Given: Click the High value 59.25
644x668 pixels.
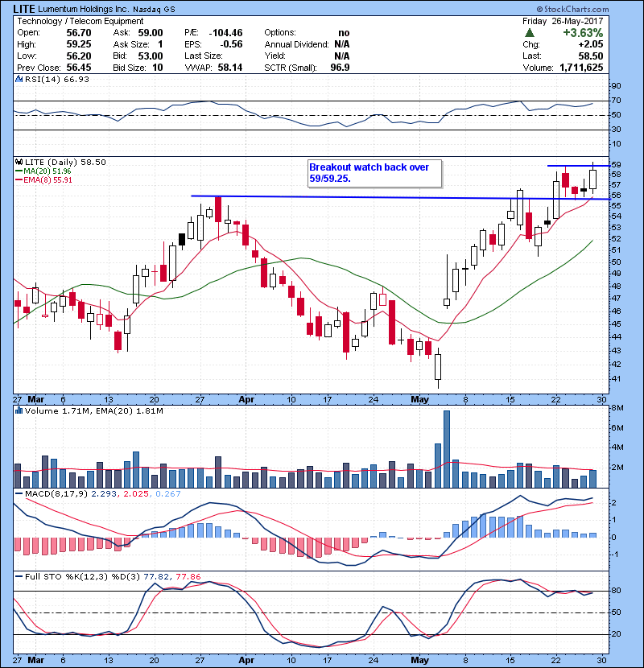Looking at the screenshot, I should (x=78, y=44).
